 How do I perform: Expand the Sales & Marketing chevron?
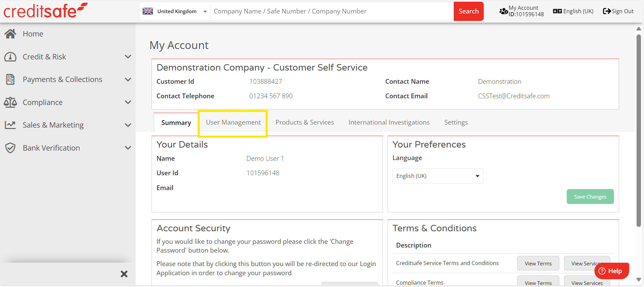(x=128, y=125)
